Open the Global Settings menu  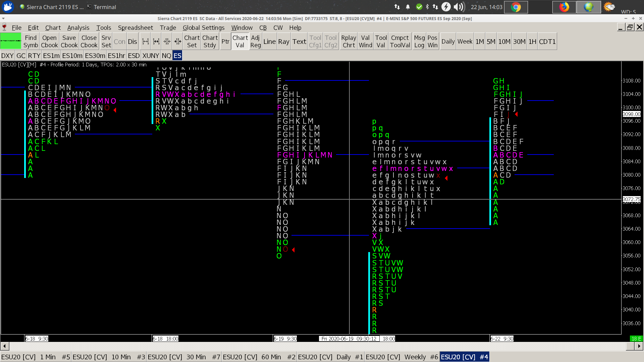click(203, 27)
